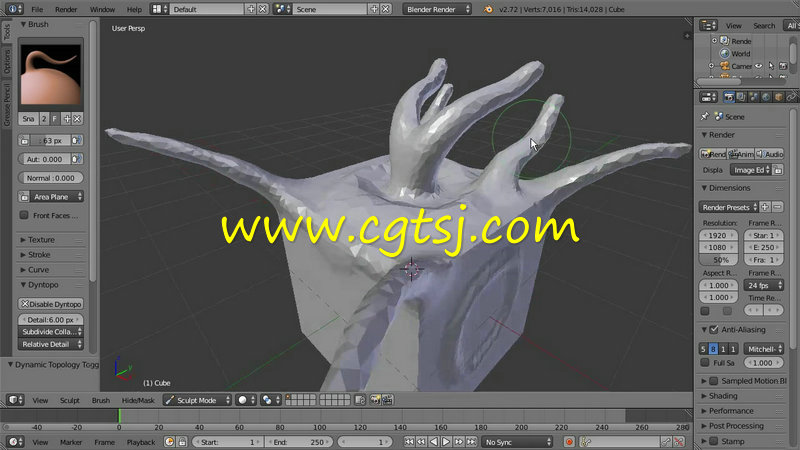This screenshot has width=800, height=450.
Task: Adjust the Autosmooth strength slider
Action: (45, 159)
